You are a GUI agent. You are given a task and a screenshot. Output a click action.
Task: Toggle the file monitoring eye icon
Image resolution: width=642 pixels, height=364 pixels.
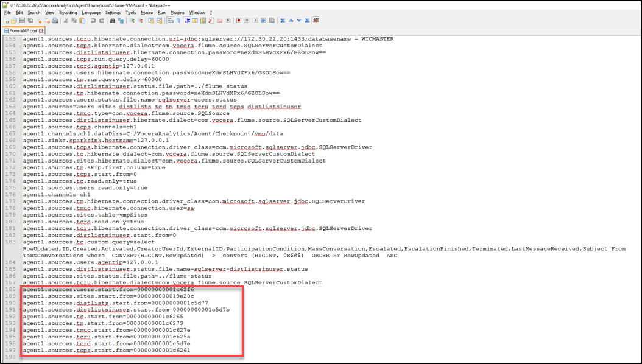[x=227, y=21]
